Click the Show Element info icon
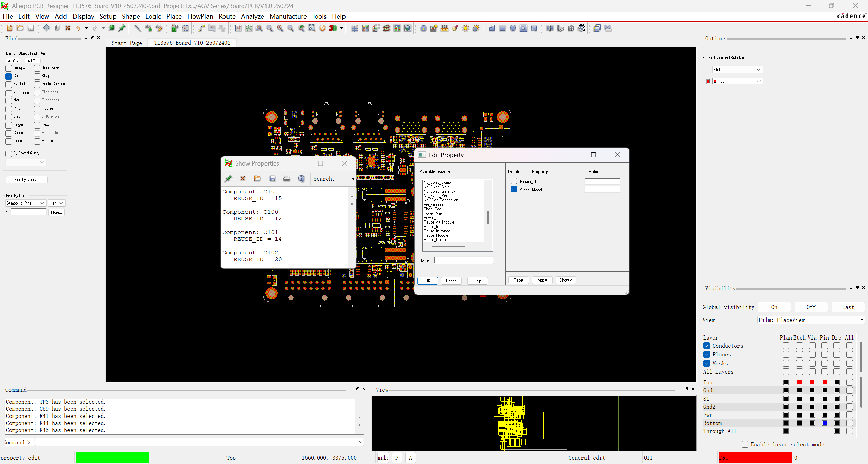868x464 pixels. pos(423,28)
